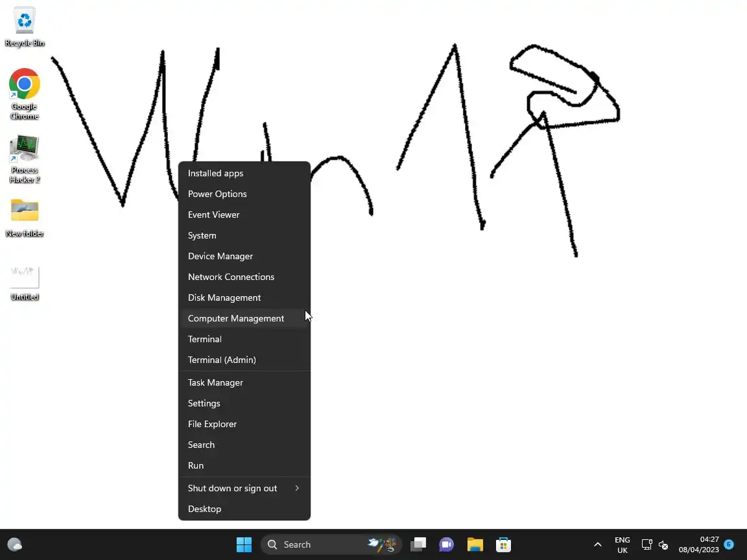Choose Search in the context menu
This screenshot has width=747, height=560.
pyautogui.click(x=244, y=445)
